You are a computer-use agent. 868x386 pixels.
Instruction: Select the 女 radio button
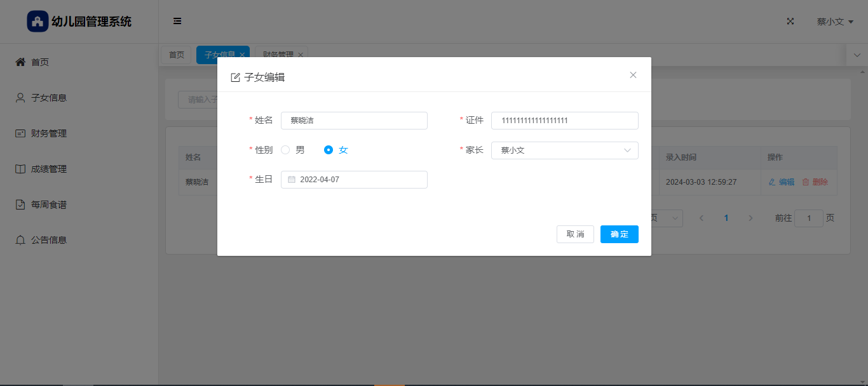pyautogui.click(x=329, y=150)
